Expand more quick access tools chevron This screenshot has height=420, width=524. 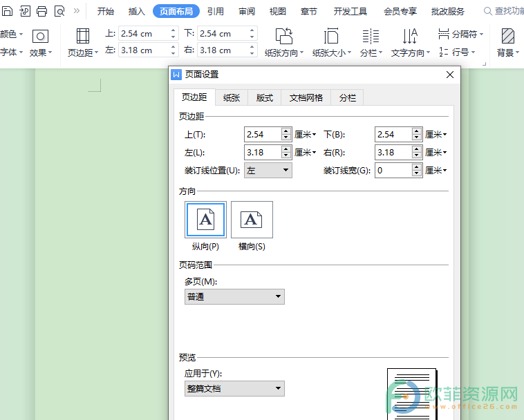point(77,10)
